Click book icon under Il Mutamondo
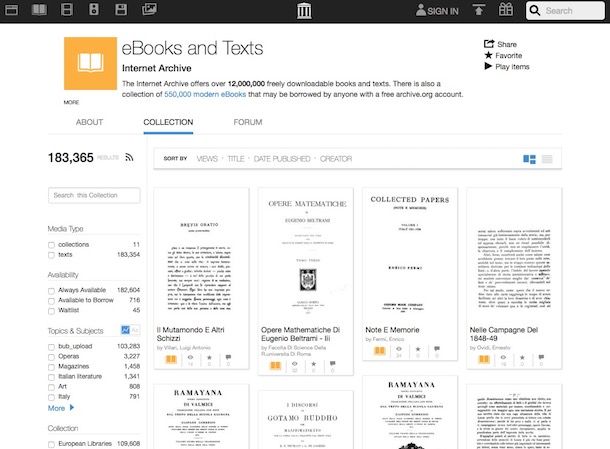610x449 pixels. coord(171,360)
